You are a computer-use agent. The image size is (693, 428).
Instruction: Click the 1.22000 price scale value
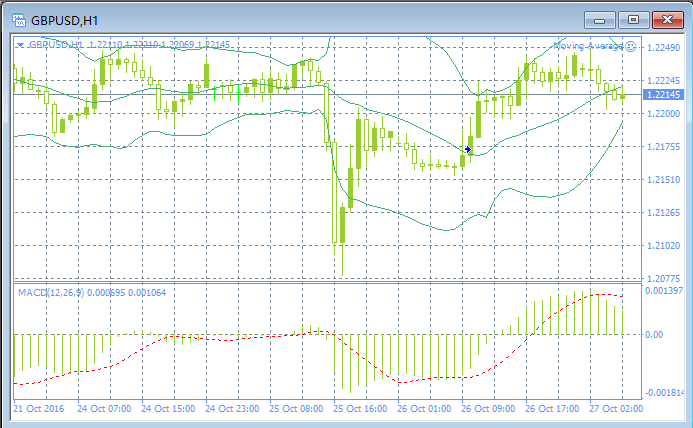click(x=663, y=114)
